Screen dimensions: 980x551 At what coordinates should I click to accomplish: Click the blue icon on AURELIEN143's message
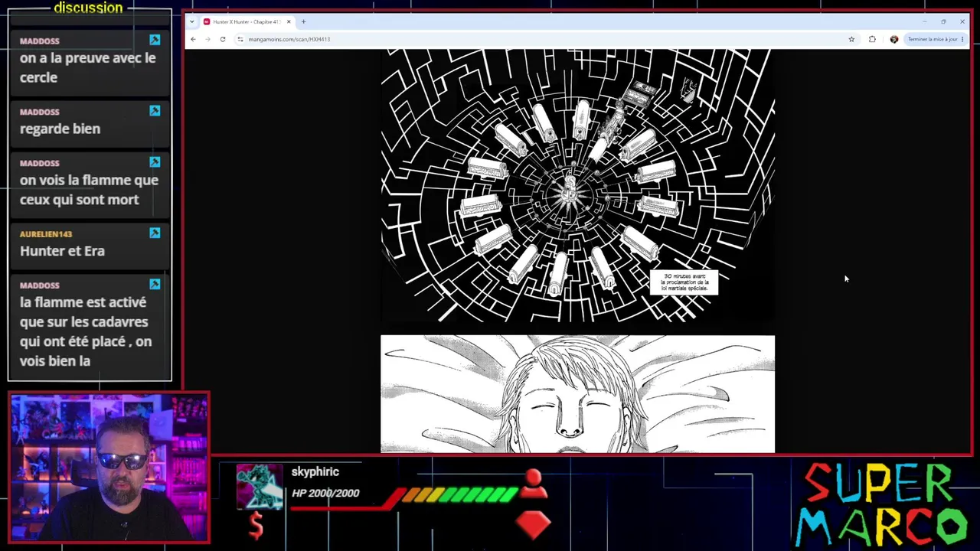155,233
